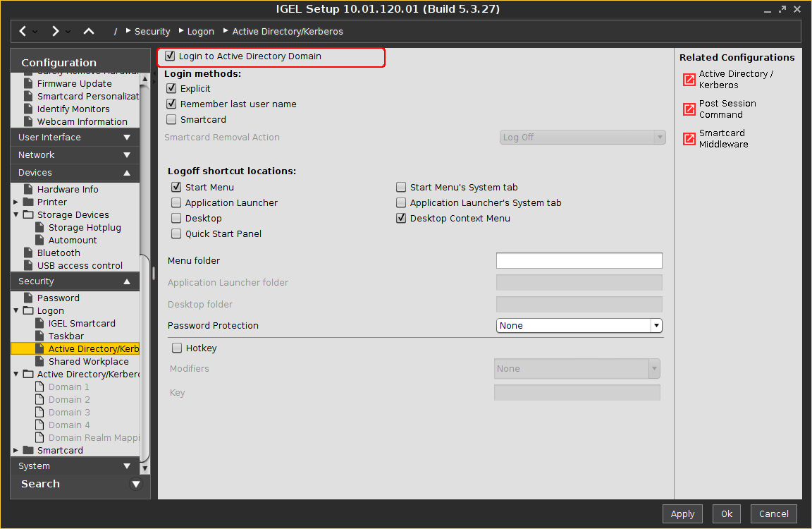The width and height of the screenshot is (812, 529).
Task: Enable the Hotkey checkbox
Action: pyautogui.click(x=177, y=348)
